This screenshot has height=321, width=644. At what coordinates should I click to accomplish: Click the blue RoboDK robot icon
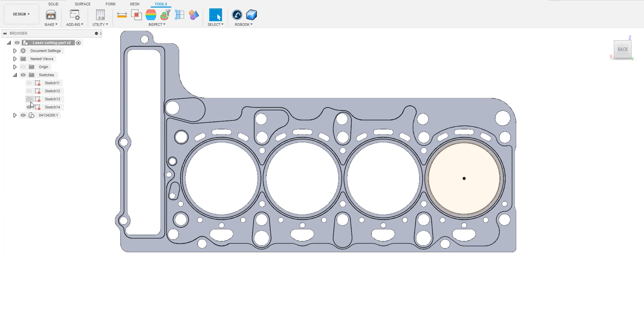point(237,15)
